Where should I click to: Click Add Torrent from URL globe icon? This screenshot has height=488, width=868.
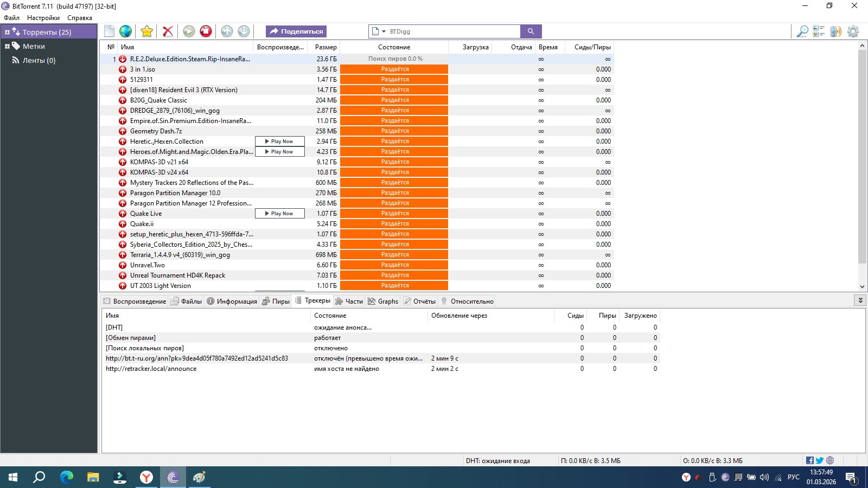126,31
